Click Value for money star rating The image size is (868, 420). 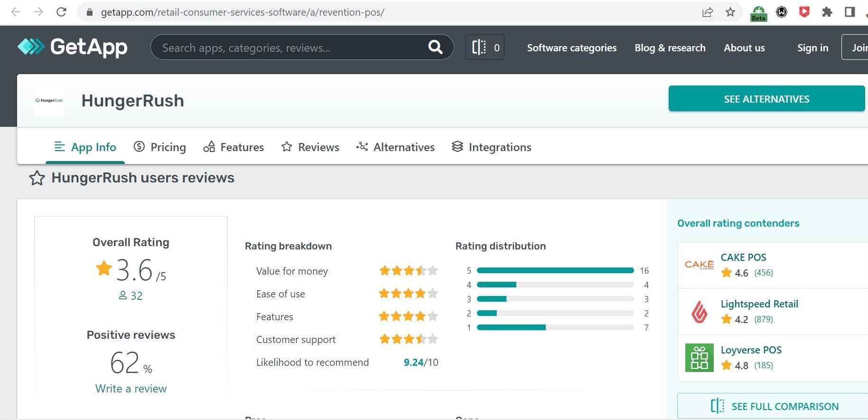(408, 271)
